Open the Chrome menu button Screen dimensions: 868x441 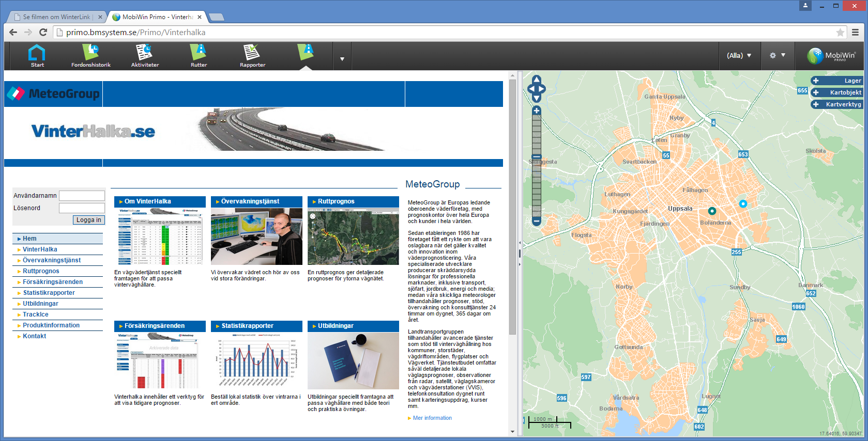pyautogui.click(x=856, y=33)
